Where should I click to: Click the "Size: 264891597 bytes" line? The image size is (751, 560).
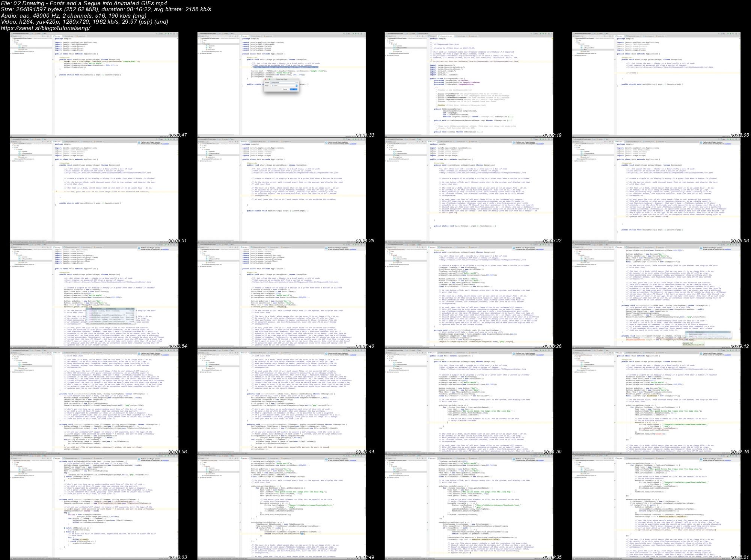pyautogui.click(x=106, y=9)
